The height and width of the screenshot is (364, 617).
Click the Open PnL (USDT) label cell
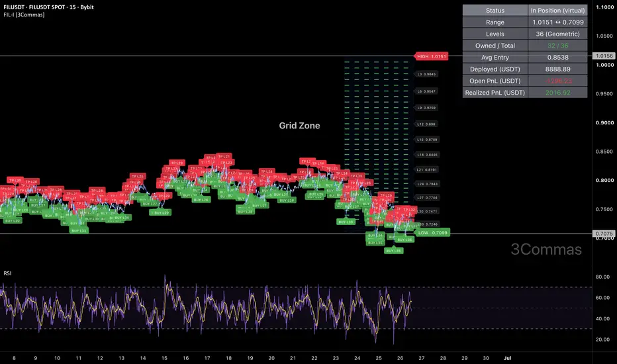coord(495,81)
